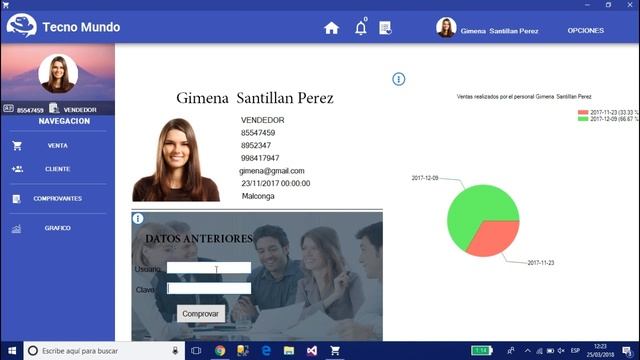Click the shopping cart app on taskbar
The height and width of the screenshot is (360, 640).
[x=335, y=351]
